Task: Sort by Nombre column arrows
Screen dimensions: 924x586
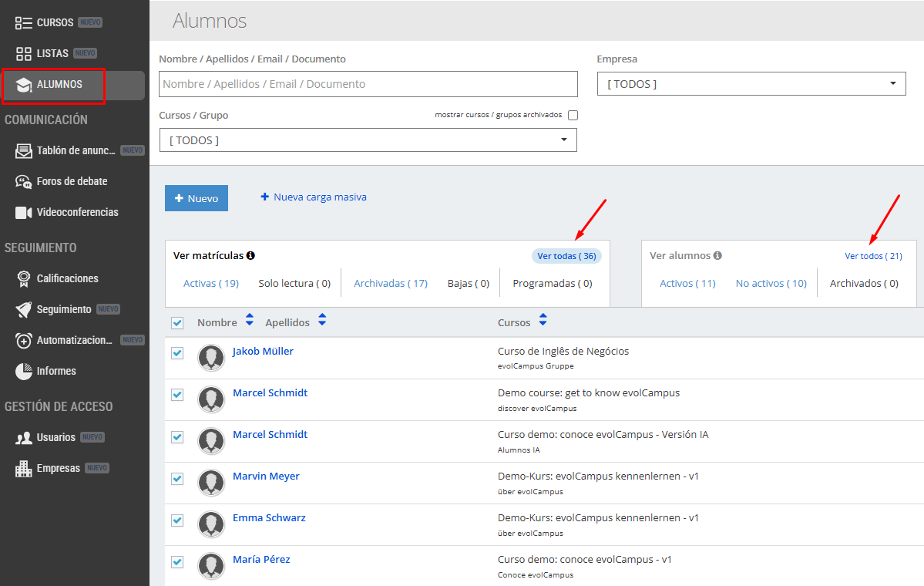Action: click(x=249, y=319)
